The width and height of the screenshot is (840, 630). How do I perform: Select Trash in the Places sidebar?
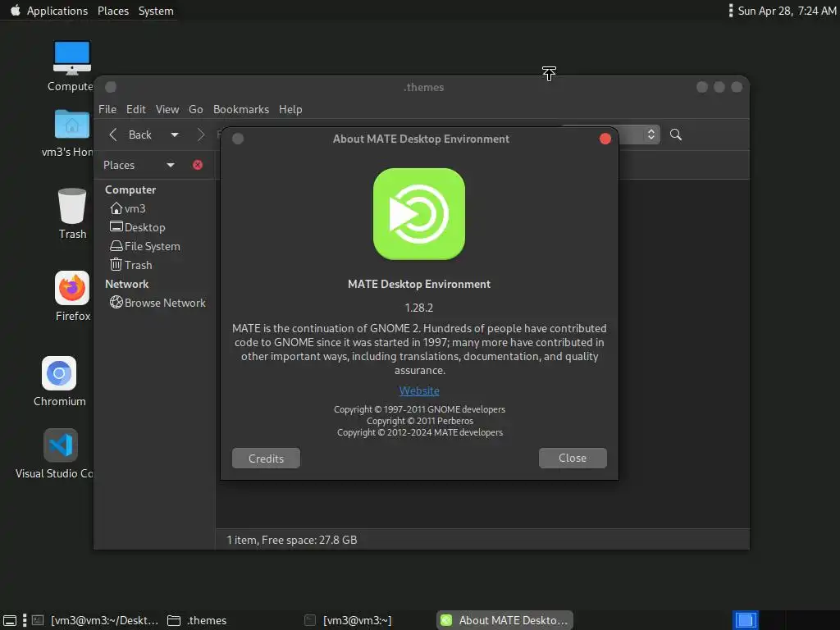(x=130, y=265)
